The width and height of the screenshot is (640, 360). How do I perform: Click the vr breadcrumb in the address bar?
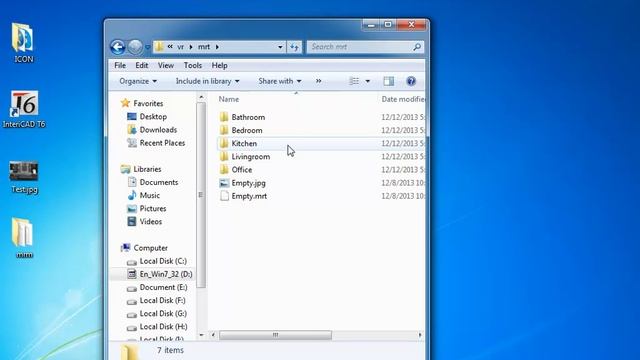click(180, 47)
